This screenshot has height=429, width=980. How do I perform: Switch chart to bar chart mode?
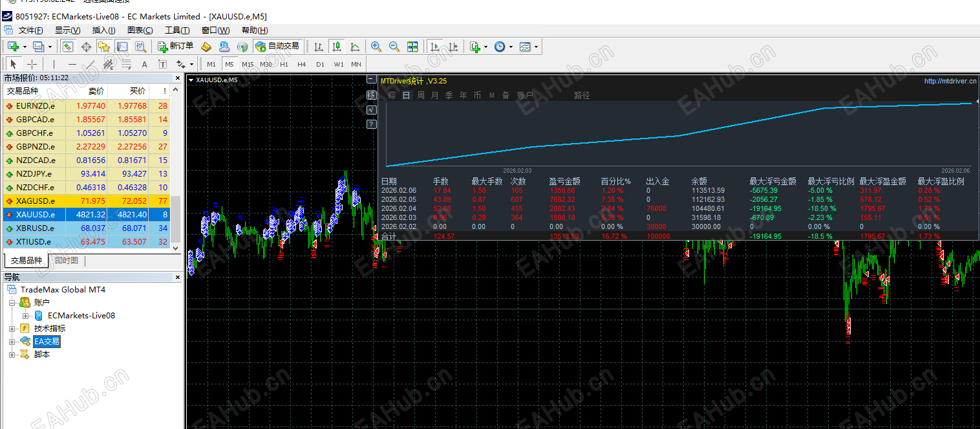319,47
